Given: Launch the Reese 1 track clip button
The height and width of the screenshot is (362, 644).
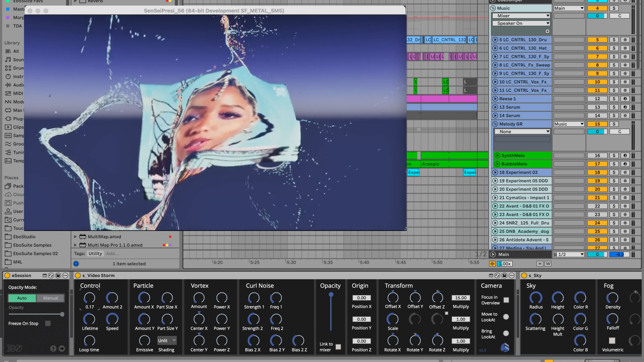Looking at the screenshot, I should [495, 99].
